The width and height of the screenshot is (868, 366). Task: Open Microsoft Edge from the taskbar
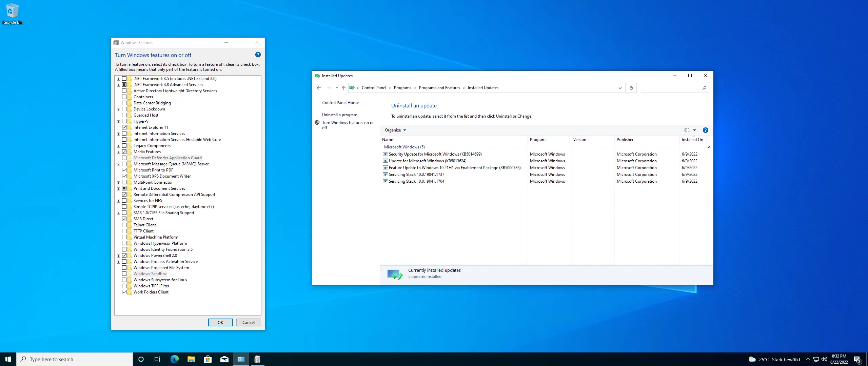tap(174, 359)
